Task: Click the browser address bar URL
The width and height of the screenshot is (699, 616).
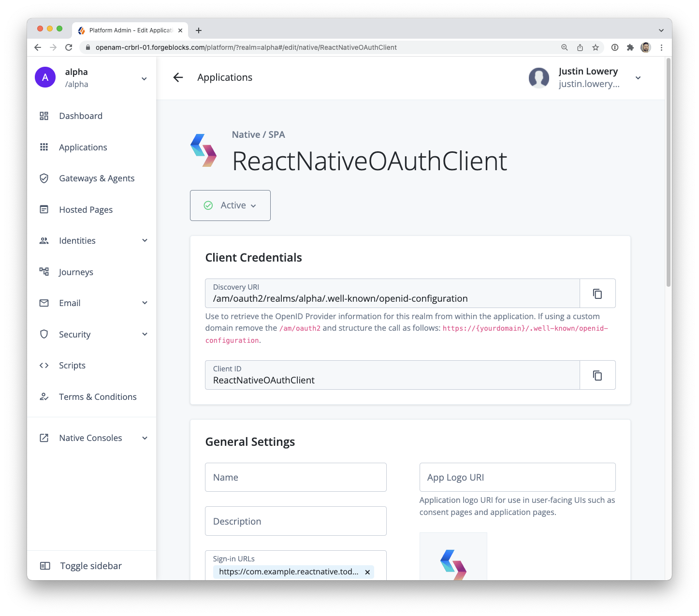Action: click(246, 47)
